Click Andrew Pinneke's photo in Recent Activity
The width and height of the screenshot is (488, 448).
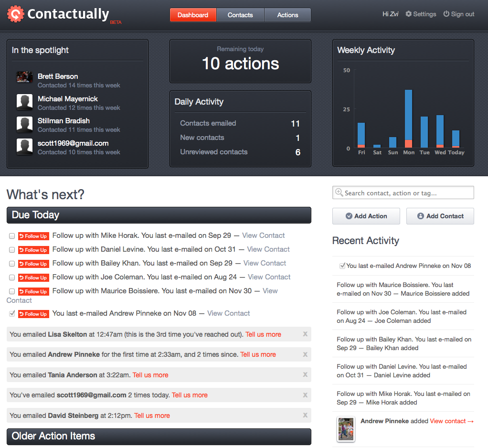tap(346, 429)
